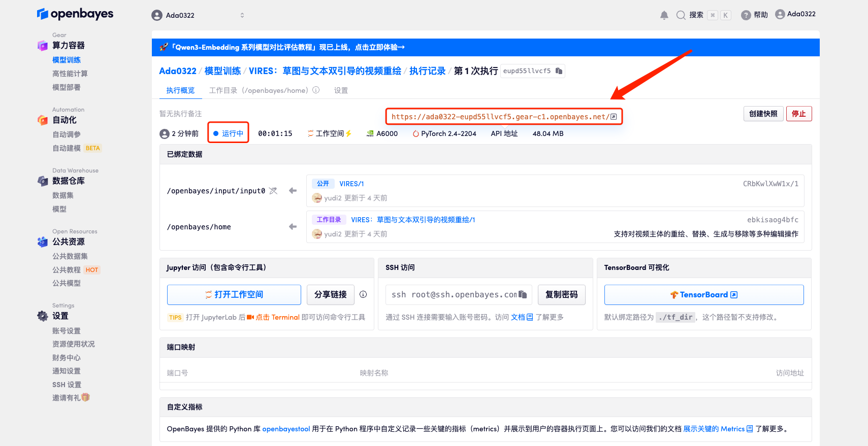Image resolution: width=868 pixels, height=446 pixels.
Task: Switch to the 执行概览 tab
Action: [180, 90]
